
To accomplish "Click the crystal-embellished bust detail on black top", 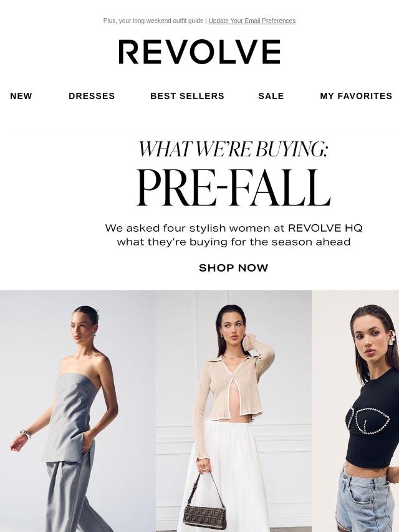I will (x=368, y=420).
